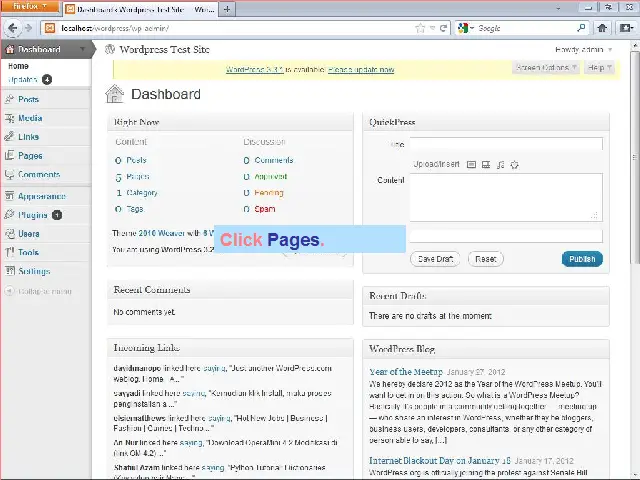The image size is (640, 480).
Task: Open the Year of the Meetup post link
Action: [406, 372]
